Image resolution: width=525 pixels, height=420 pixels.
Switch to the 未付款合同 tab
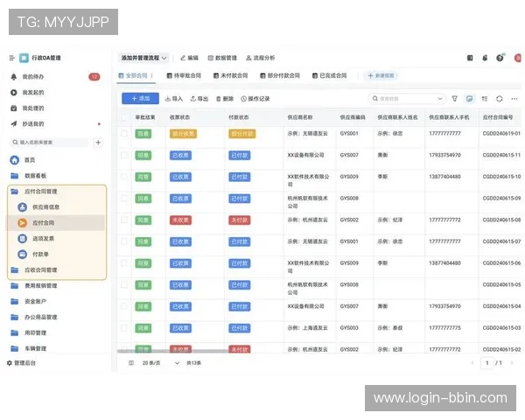click(231, 76)
